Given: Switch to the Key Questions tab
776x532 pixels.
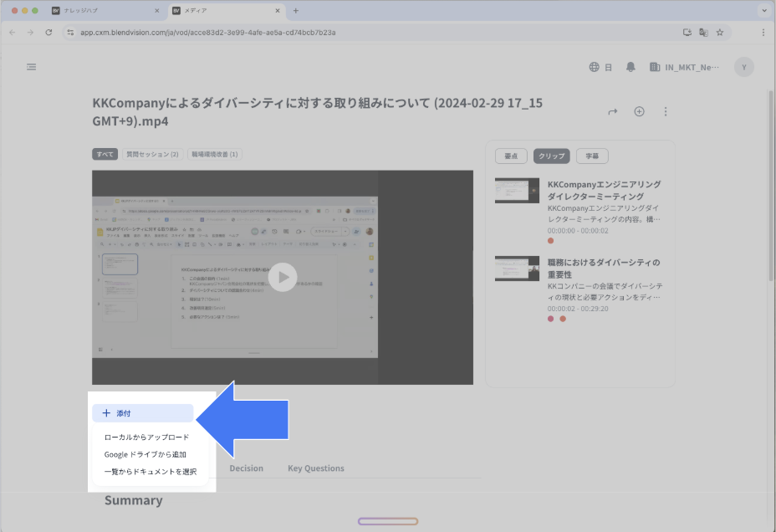Looking at the screenshot, I should [x=316, y=468].
